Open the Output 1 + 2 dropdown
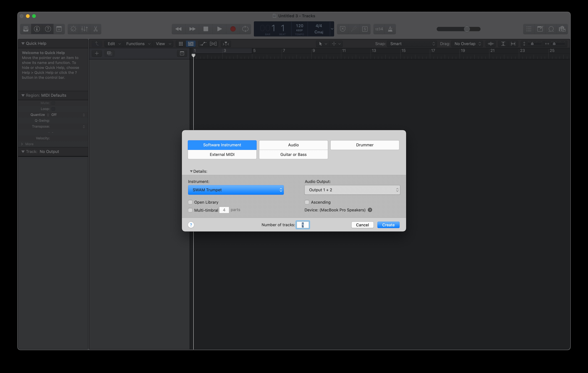588x373 pixels. point(352,190)
